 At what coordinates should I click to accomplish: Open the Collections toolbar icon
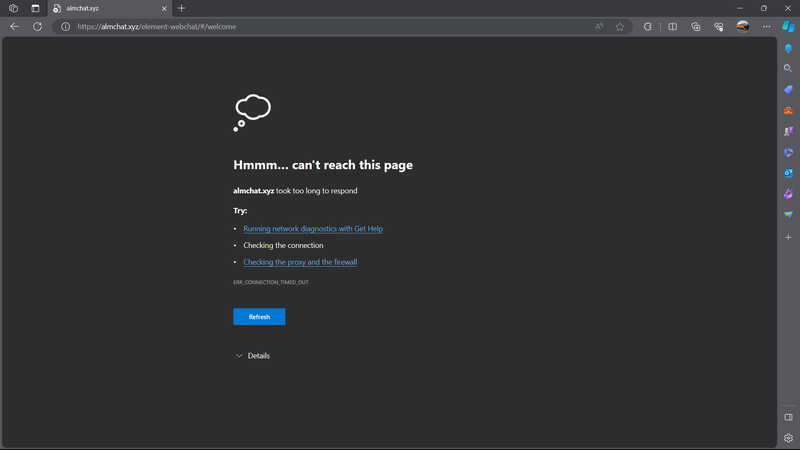(x=695, y=27)
